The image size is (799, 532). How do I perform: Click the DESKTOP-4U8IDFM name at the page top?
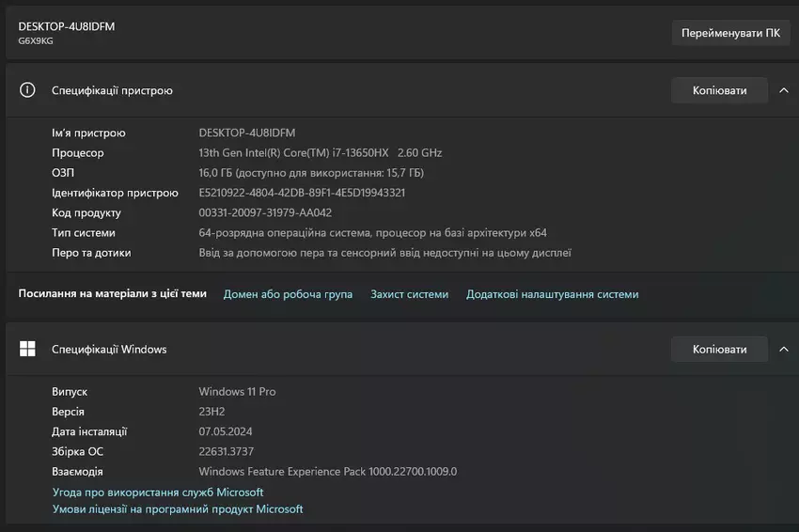click(x=67, y=26)
